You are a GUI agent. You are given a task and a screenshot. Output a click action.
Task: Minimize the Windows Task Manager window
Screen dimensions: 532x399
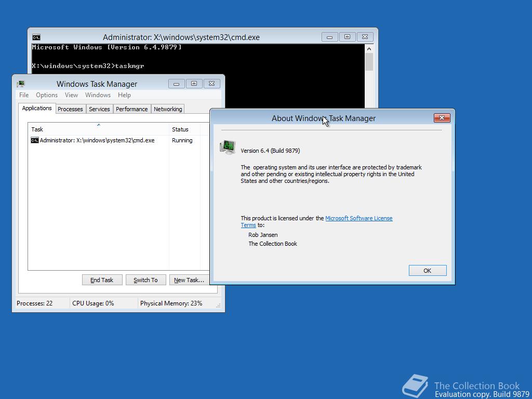pos(177,84)
